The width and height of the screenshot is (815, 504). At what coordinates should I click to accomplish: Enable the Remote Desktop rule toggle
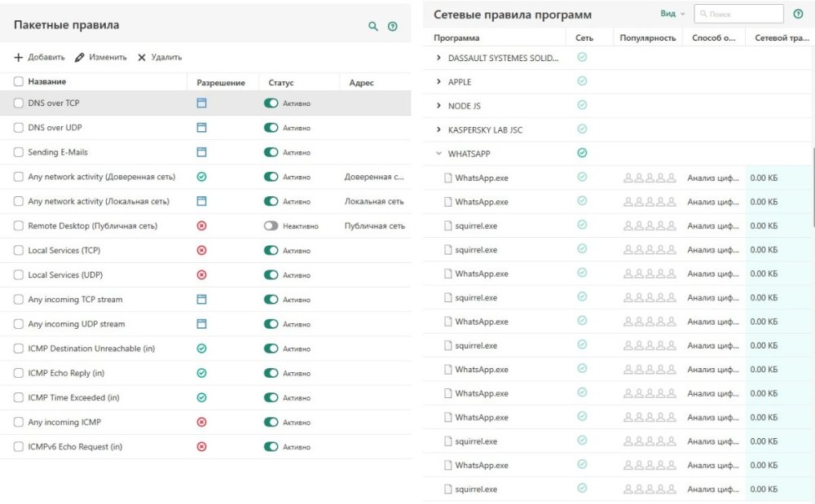point(271,226)
